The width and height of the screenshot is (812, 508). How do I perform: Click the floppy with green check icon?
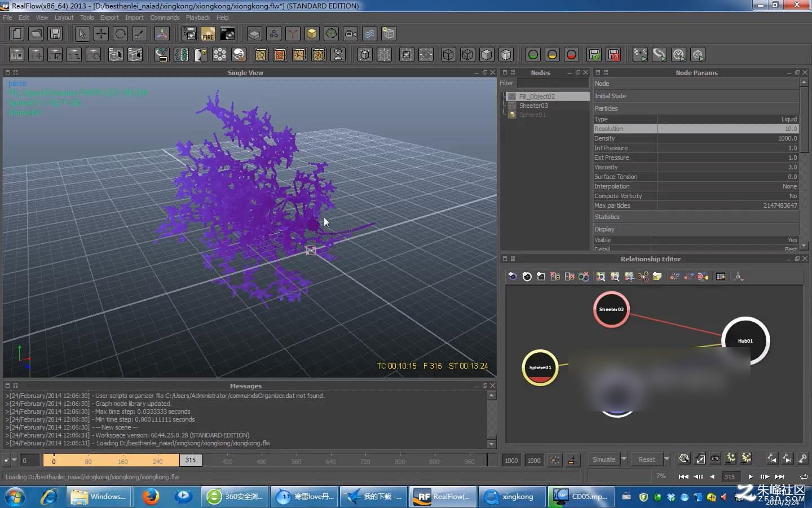594,55
